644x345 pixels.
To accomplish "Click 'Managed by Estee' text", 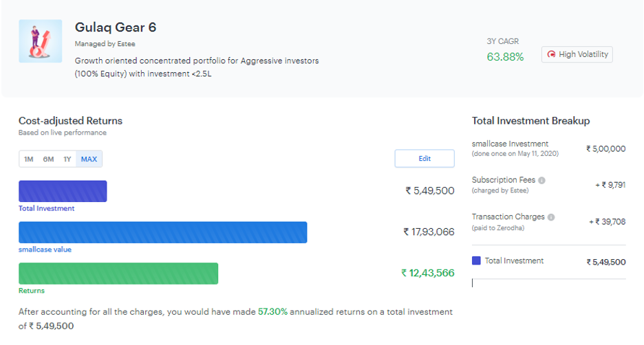I will click(105, 44).
